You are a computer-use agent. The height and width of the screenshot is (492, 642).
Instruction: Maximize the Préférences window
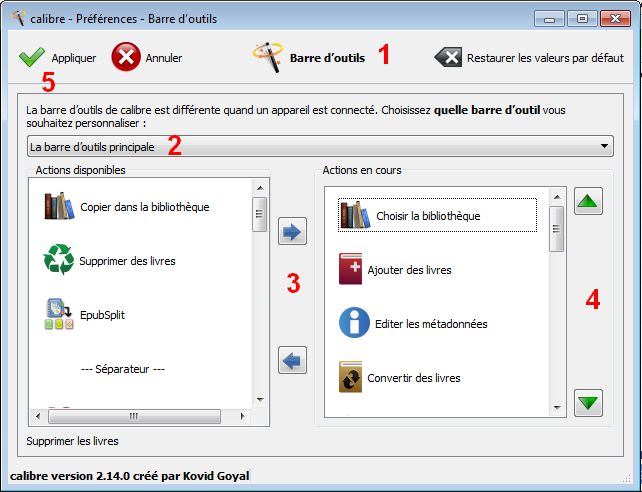point(582,18)
